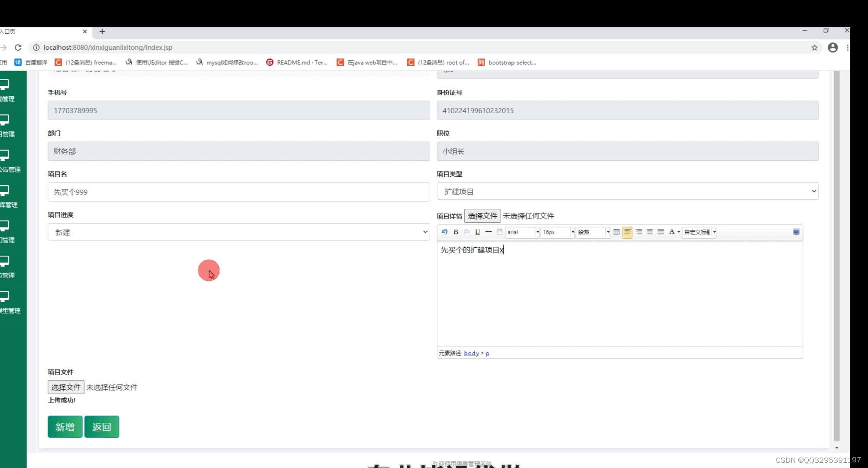Screen dimensions: 868x468
Task: Select the justify alignment icon
Action: pos(661,232)
